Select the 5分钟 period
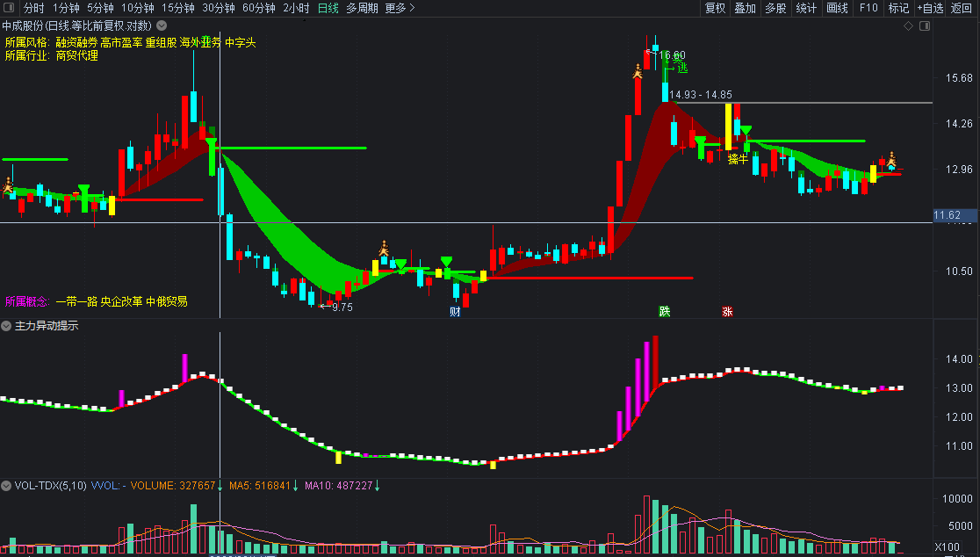 (x=100, y=8)
